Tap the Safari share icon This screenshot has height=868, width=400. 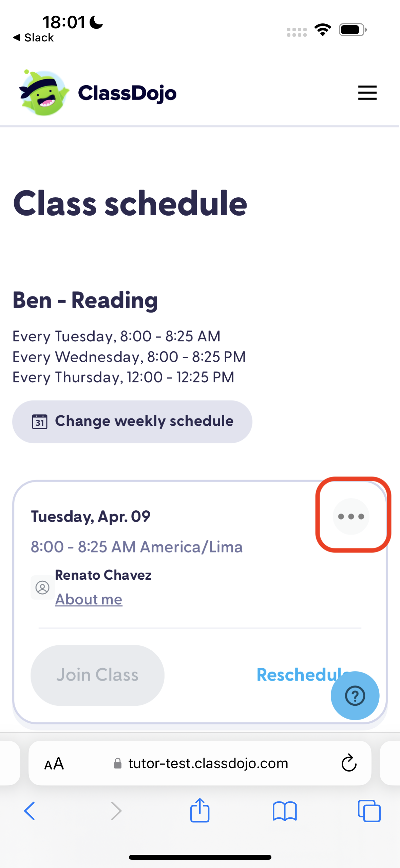pyautogui.click(x=200, y=810)
